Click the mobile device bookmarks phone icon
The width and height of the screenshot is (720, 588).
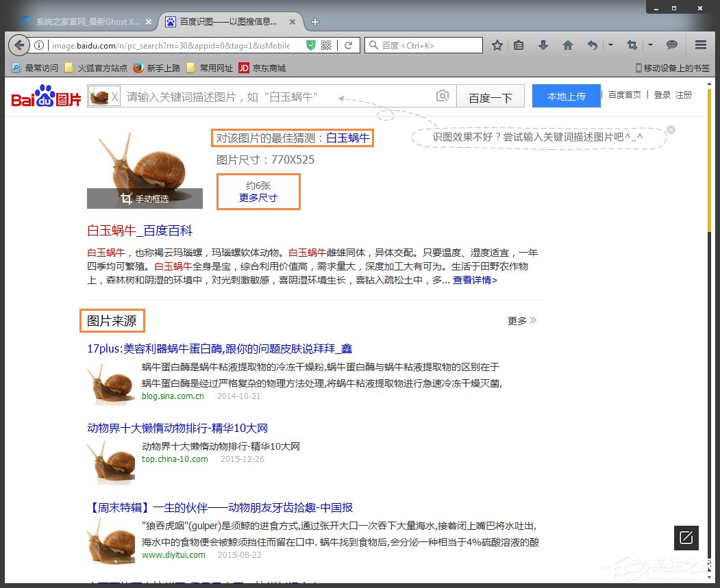pyautogui.click(x=637, y=68)
